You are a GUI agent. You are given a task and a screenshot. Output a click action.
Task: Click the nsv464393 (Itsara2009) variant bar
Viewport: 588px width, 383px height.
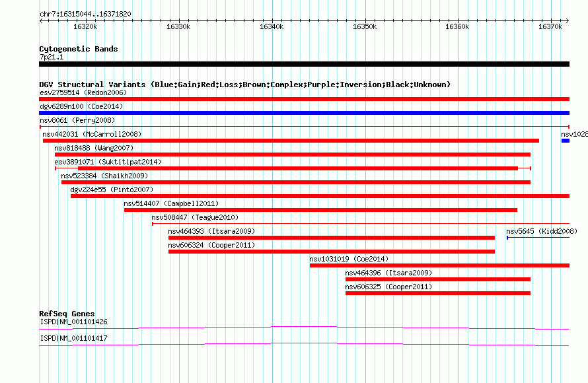coord(332,238)
